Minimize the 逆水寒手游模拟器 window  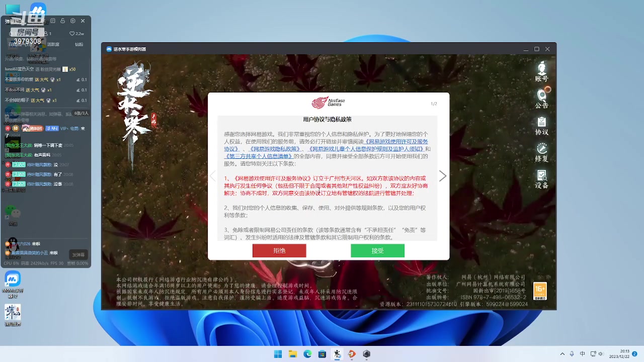point(526,49)
